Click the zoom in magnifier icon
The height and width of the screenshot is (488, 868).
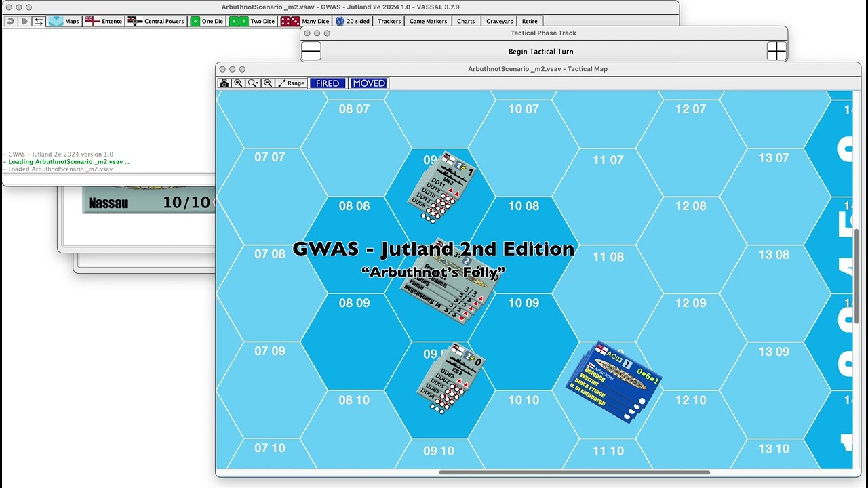tap(239, 83)
